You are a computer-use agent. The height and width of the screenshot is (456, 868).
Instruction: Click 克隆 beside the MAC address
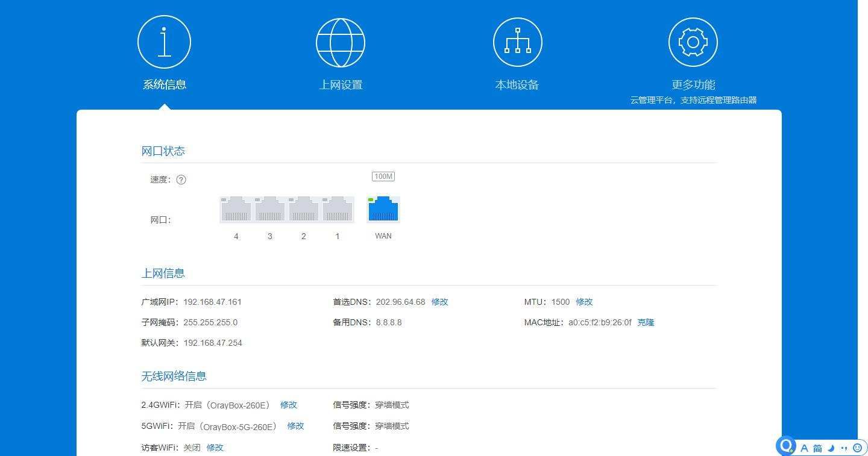tap(646, 322)
